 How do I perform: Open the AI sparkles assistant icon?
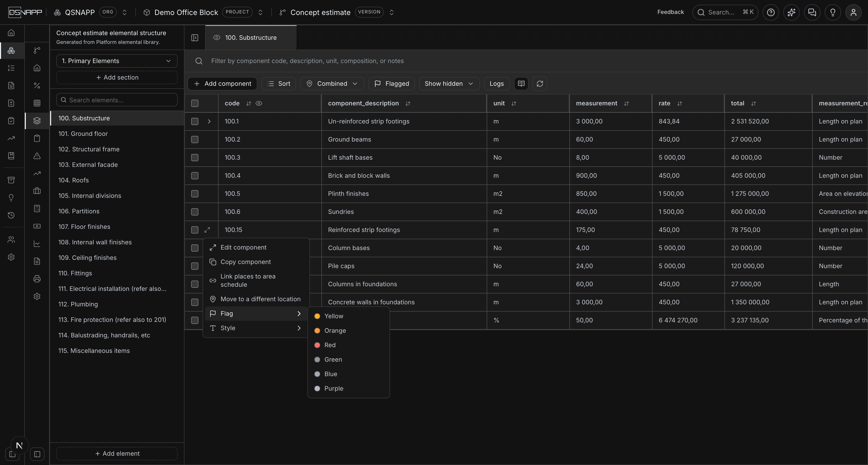point(791,12)
